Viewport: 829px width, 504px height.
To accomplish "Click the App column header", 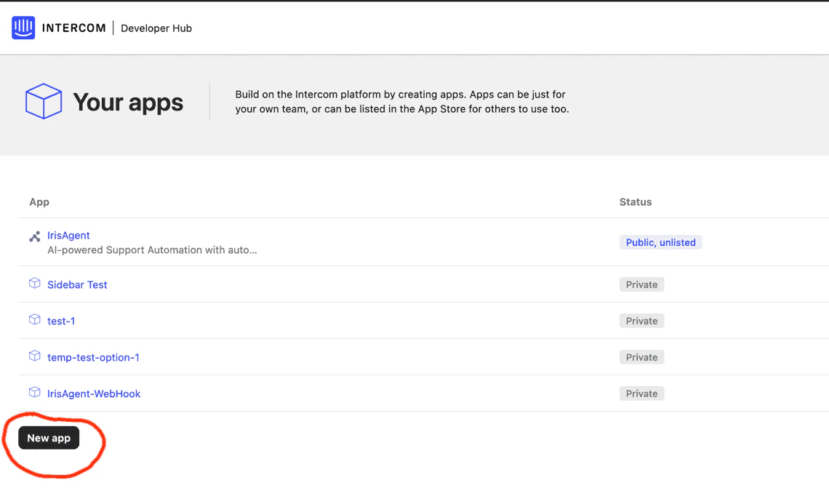I will point(39,202).
